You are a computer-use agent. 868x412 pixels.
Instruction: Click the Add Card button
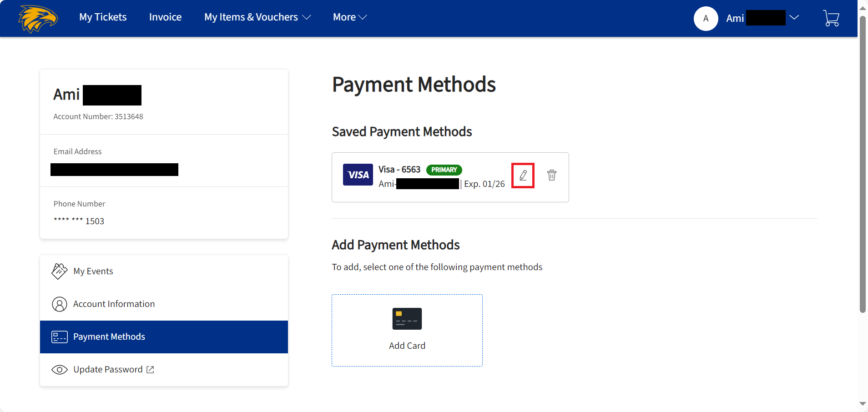click(407, 330)
